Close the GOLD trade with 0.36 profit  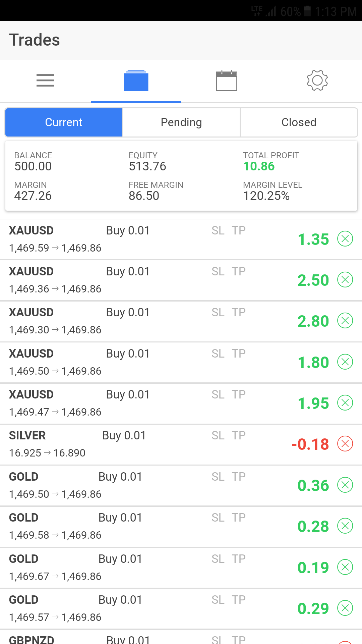pos(345,485)
